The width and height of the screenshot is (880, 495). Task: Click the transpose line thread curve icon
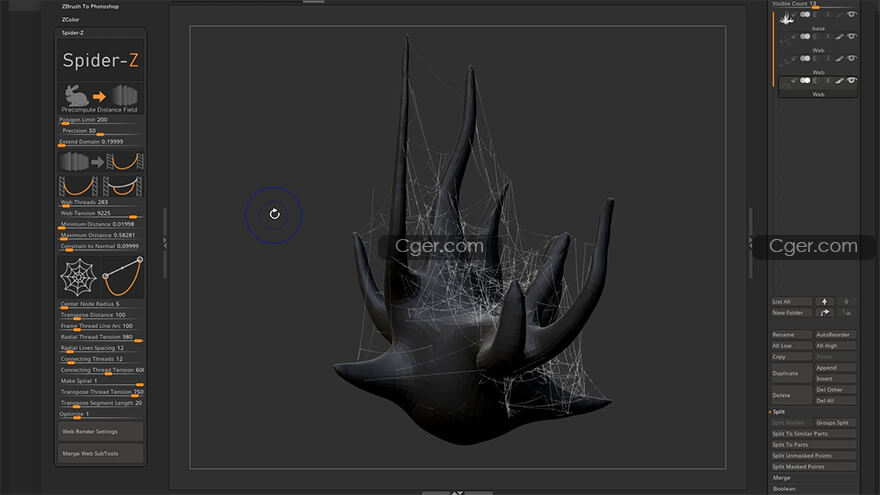[x=122, y=277]
